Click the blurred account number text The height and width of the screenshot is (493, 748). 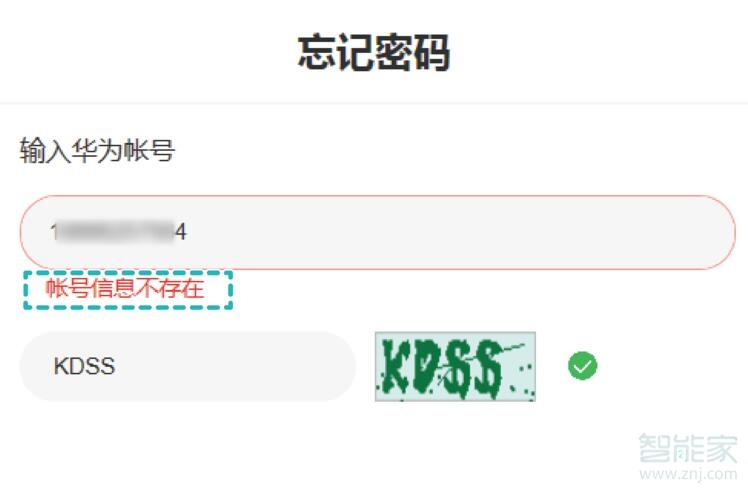tap(114, 232)
